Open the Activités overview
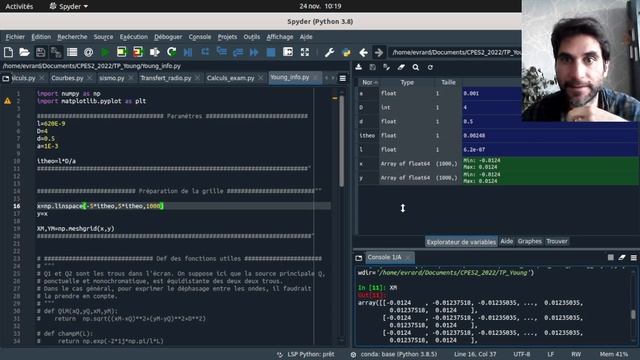The height and width of the screenshot is (360, 640). 19,6
